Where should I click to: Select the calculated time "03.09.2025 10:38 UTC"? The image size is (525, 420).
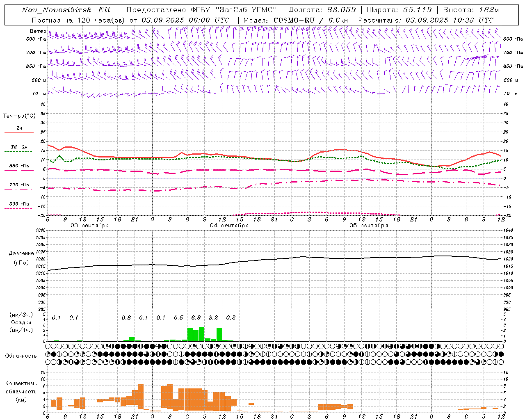pos(450,20)
